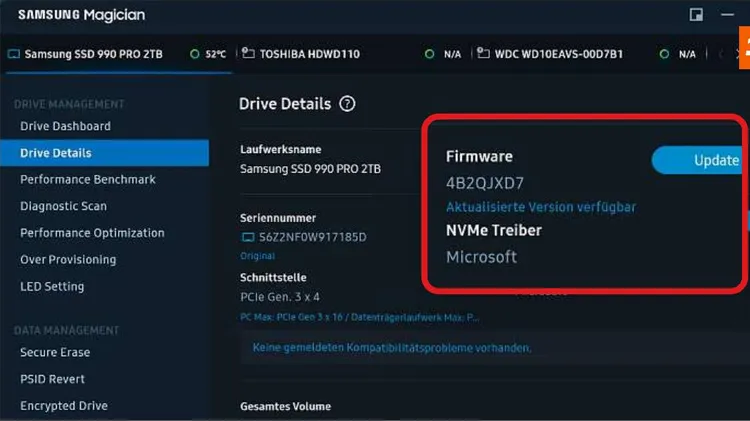Viewport: 750px width, 421px height.
Task: Click the Drive Details help question-mark icon
Action: coord(347,104)
